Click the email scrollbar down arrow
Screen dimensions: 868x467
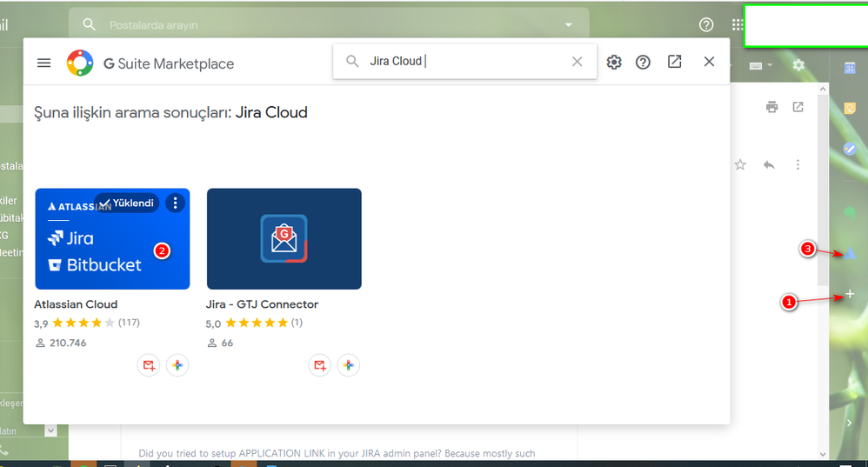click(823, 454)
